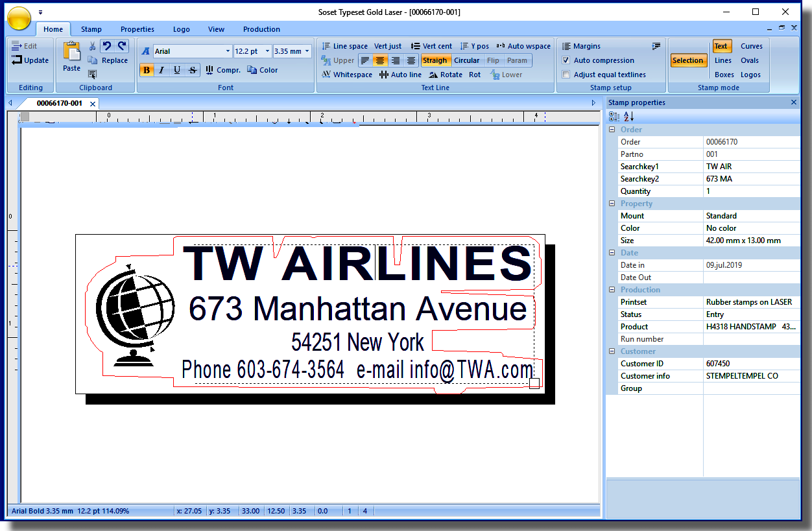
Task: Click the Quantity value field
Action: point(751,191)
